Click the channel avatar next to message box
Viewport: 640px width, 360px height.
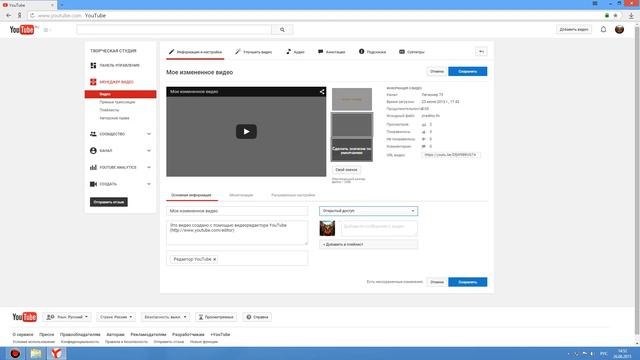(327, 228)
